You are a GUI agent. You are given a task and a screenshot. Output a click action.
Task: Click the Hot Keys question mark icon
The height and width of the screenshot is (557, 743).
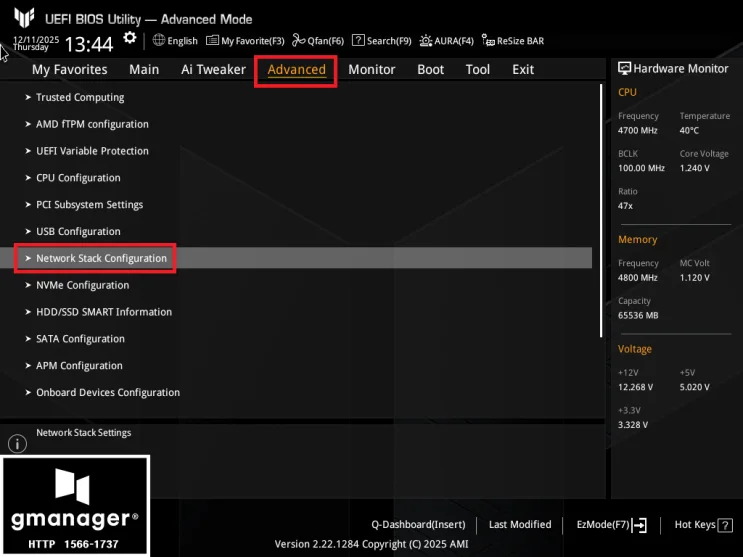point(725,525)
